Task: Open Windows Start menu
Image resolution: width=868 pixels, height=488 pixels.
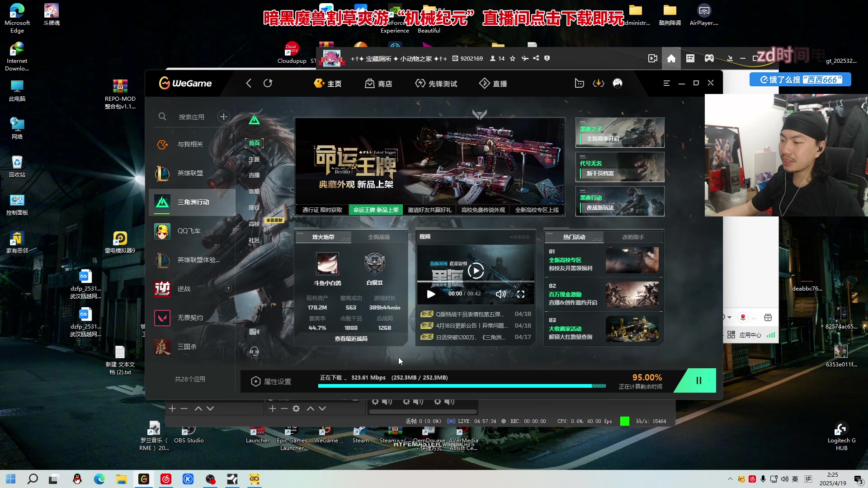Action: pos(11,479)
